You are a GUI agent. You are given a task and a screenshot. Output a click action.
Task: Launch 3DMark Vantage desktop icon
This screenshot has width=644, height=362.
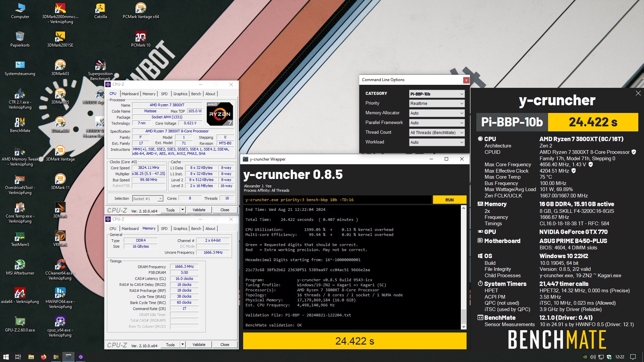tap(60, 154)
